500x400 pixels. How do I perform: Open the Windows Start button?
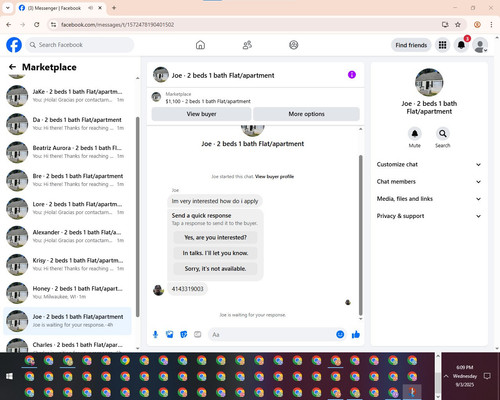pos(9,376)
